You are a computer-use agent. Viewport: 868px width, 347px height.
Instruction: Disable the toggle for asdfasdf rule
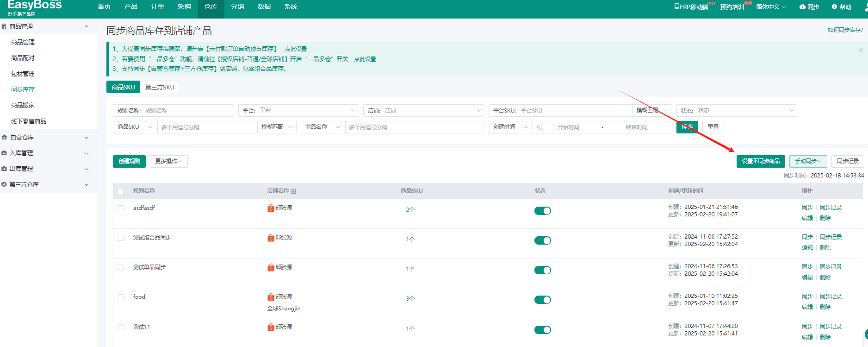543,211
